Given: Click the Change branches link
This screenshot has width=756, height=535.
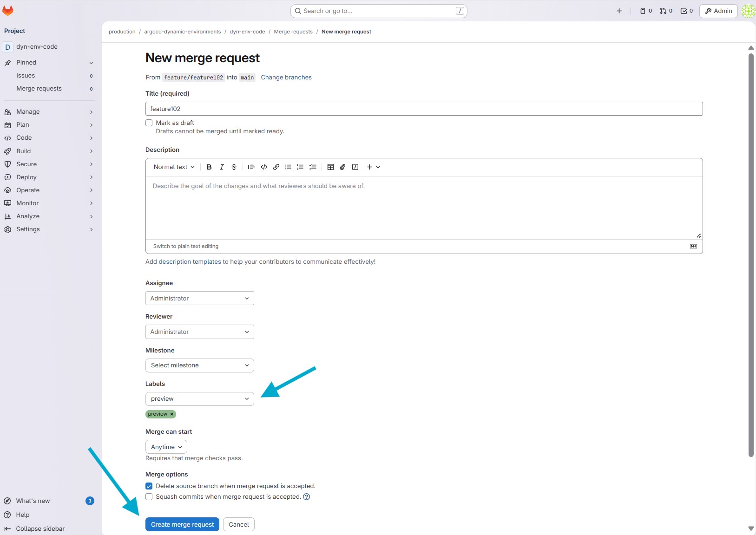Looking at the screenshot, I should [286, 78].
